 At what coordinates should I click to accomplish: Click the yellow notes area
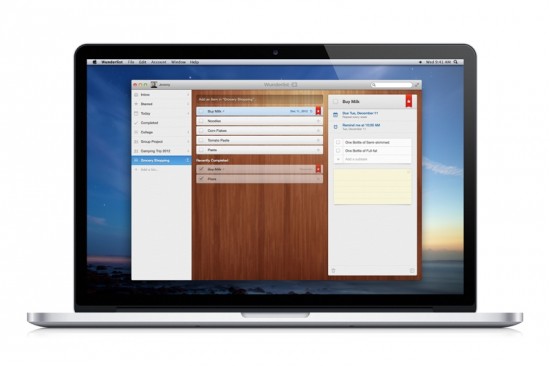(372, 186)
